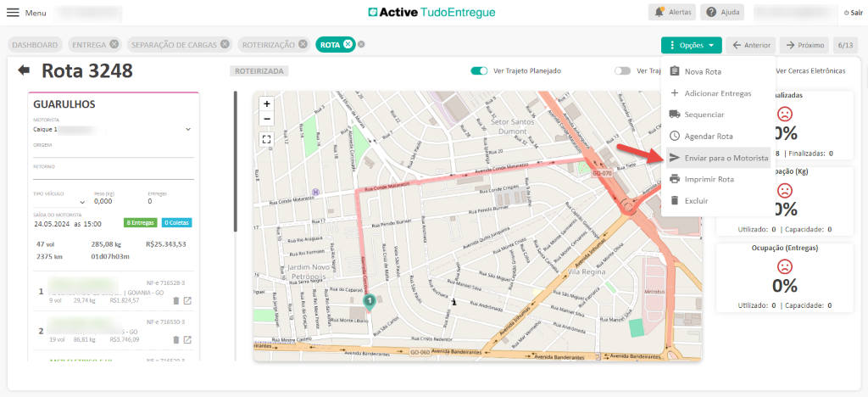Click Nova Rota clipboard icon
The height and width of the screenshot is (397, 868).
[x=674, y=71]
